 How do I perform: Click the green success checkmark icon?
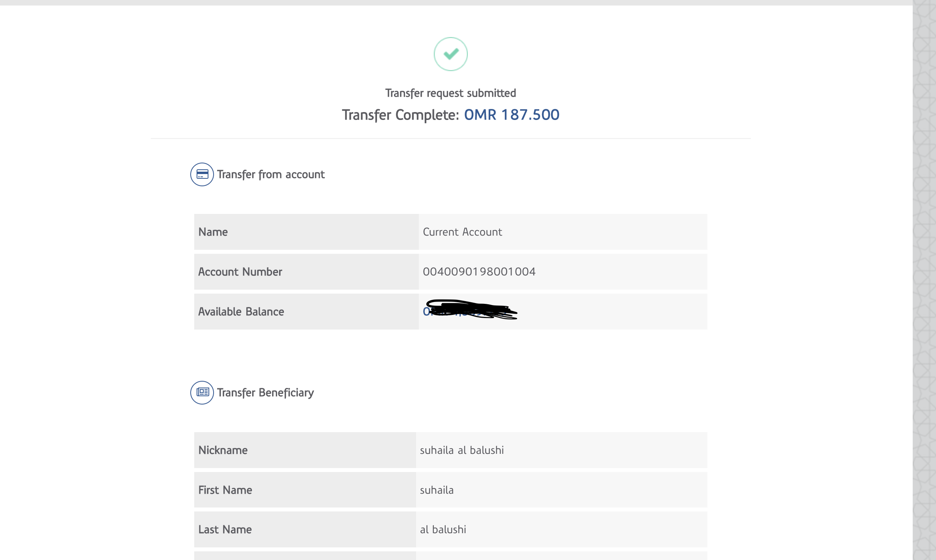coord(450,54)
